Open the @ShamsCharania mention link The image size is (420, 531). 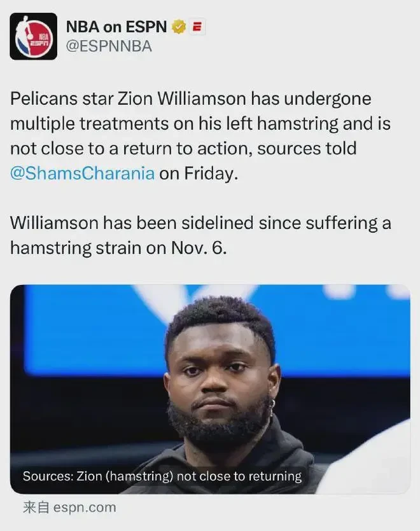(x=82, y=173)
